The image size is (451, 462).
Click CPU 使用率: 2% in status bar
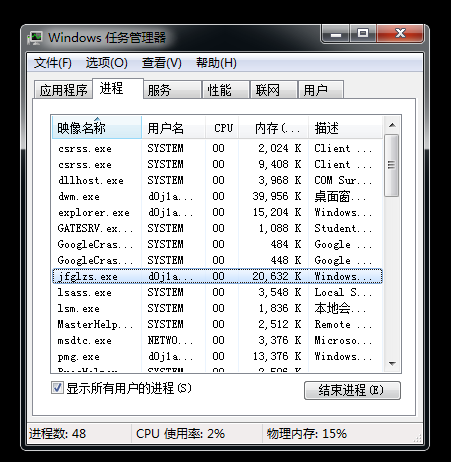pos(180,434)
